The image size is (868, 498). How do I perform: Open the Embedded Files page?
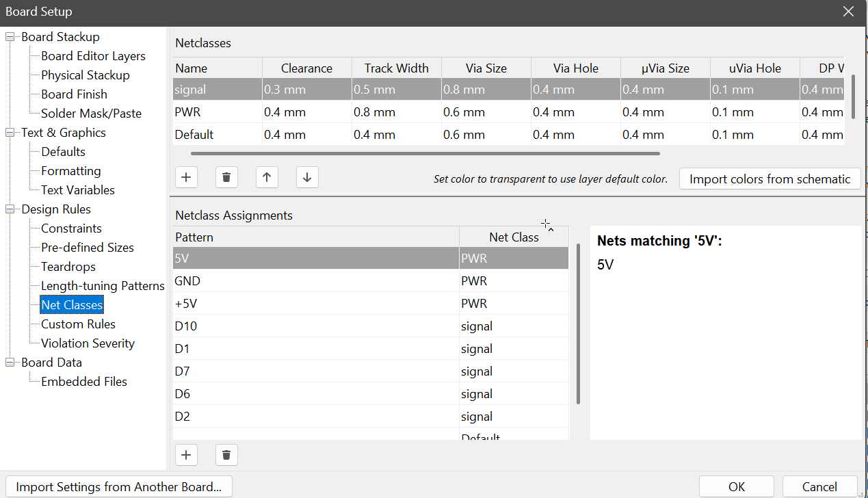[x=83, y=382]
